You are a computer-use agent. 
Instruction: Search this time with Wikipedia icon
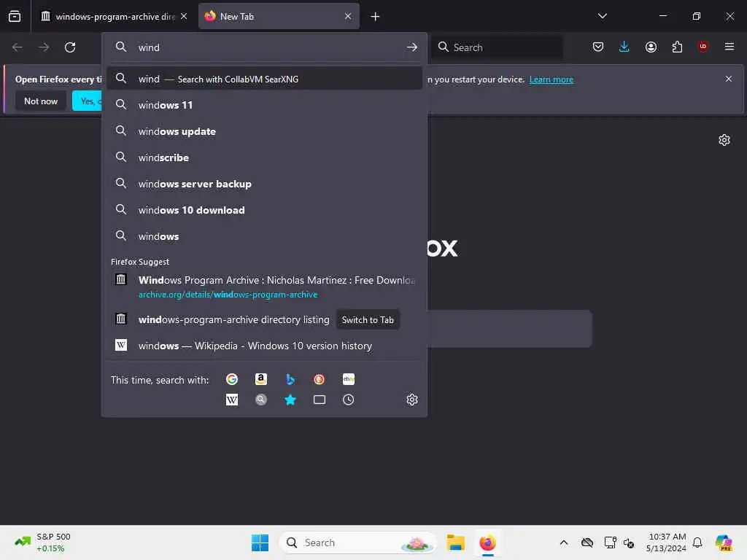[x=232, y=400]
